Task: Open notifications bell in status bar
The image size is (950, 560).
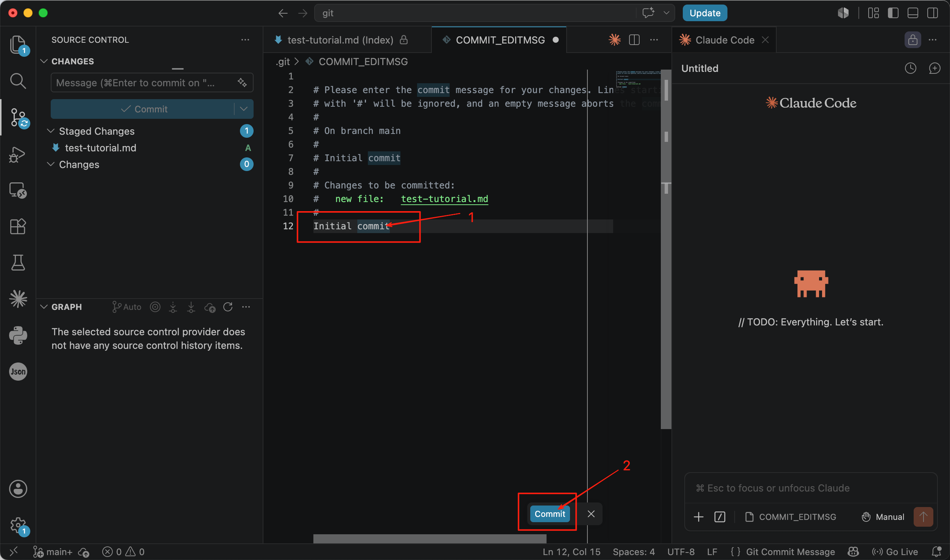Action: 937,552
